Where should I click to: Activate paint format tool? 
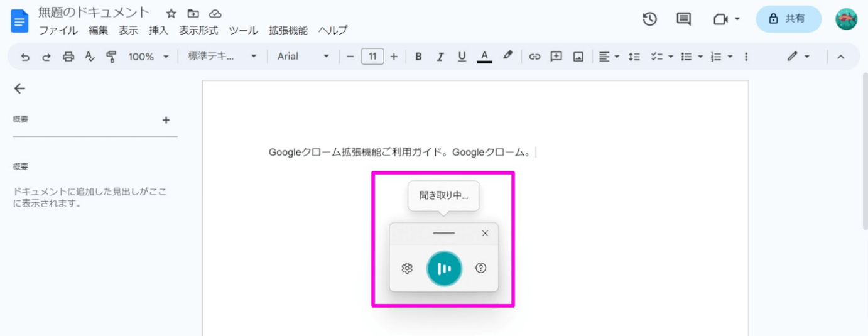coord(111,57)
